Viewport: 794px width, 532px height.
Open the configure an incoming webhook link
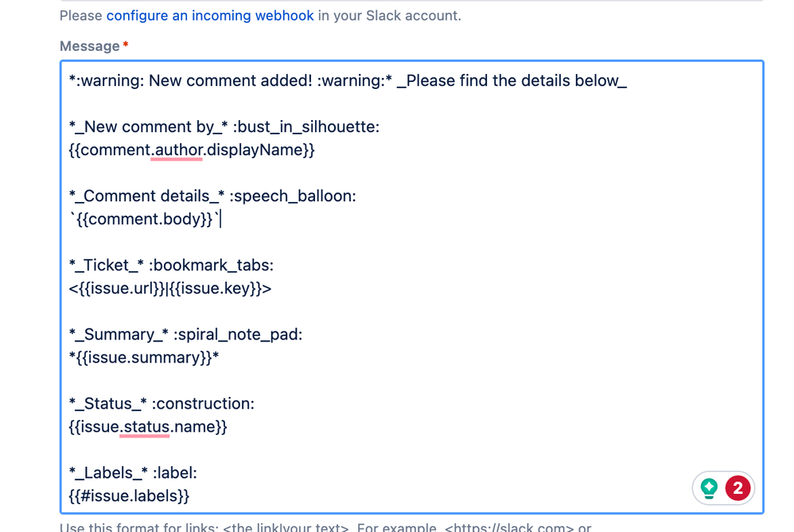tap(209, 15)
